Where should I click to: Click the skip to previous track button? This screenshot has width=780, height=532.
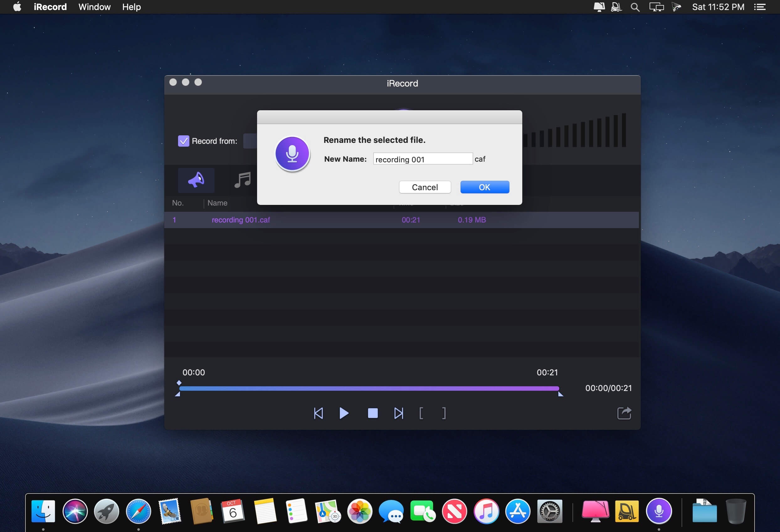[x=318, y=413]
